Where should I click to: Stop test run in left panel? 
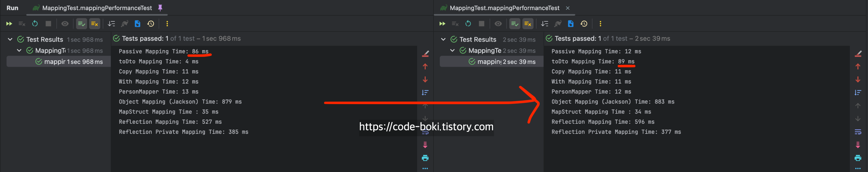(48, 24)
